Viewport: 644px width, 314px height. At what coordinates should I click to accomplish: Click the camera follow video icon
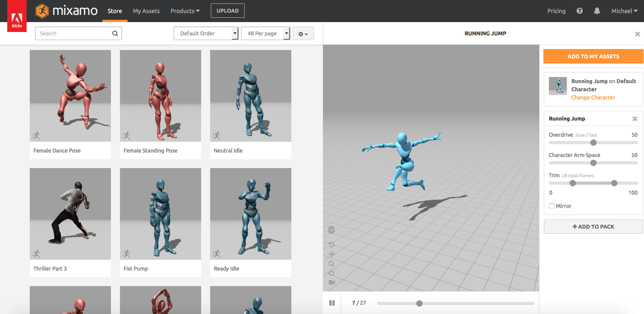pos(332,282)
